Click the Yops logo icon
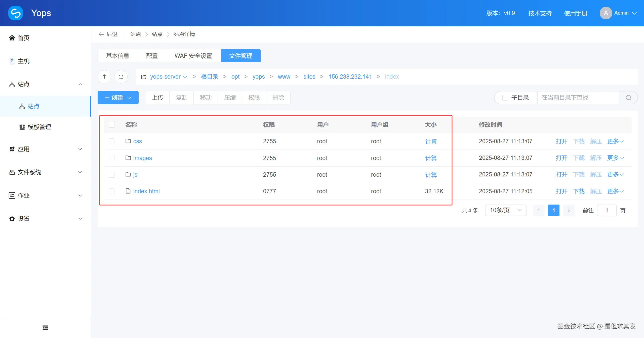Viewport: 644px width, 338px height. point(16,13)
